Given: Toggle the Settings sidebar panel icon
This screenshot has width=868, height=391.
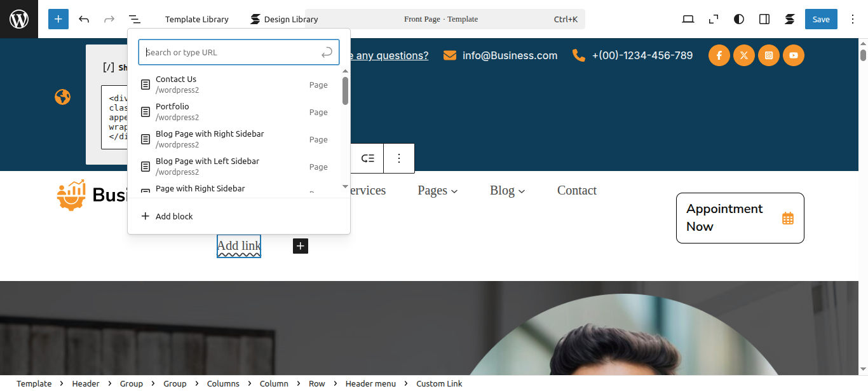Looking at the screenshot, I should [x=764, y=19].
